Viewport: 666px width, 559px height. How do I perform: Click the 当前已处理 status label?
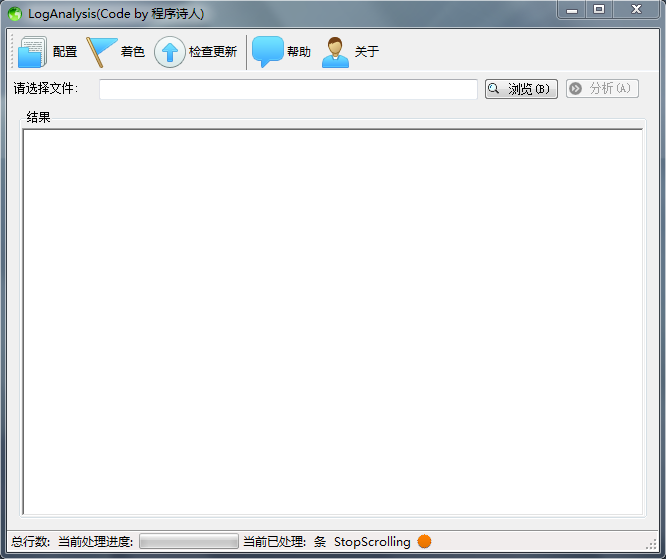274,542
